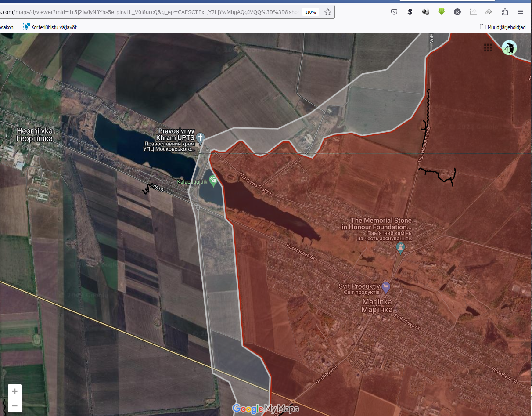Click the green download arrow extension
Viewport: 532px width, 416px height.
[x=442, y=12]
